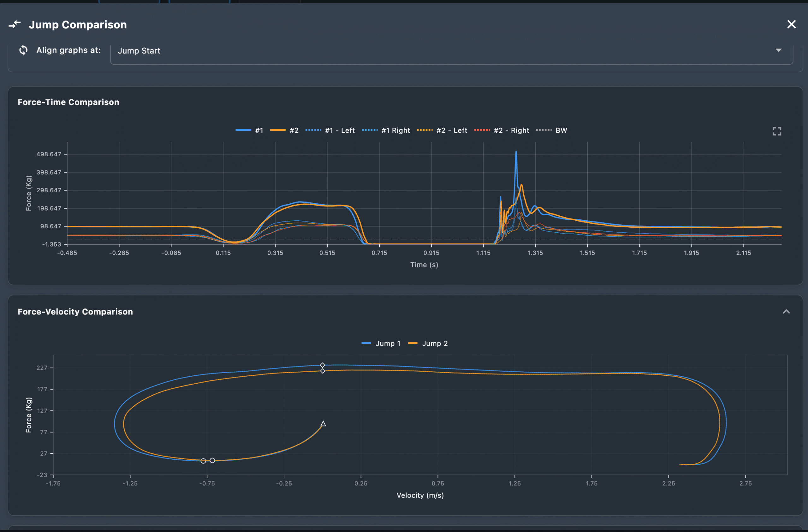Click the Force-Time Comparison heading
Image resolution: width=808 pixels, height=532 pixels.
(x=68, y=102)
